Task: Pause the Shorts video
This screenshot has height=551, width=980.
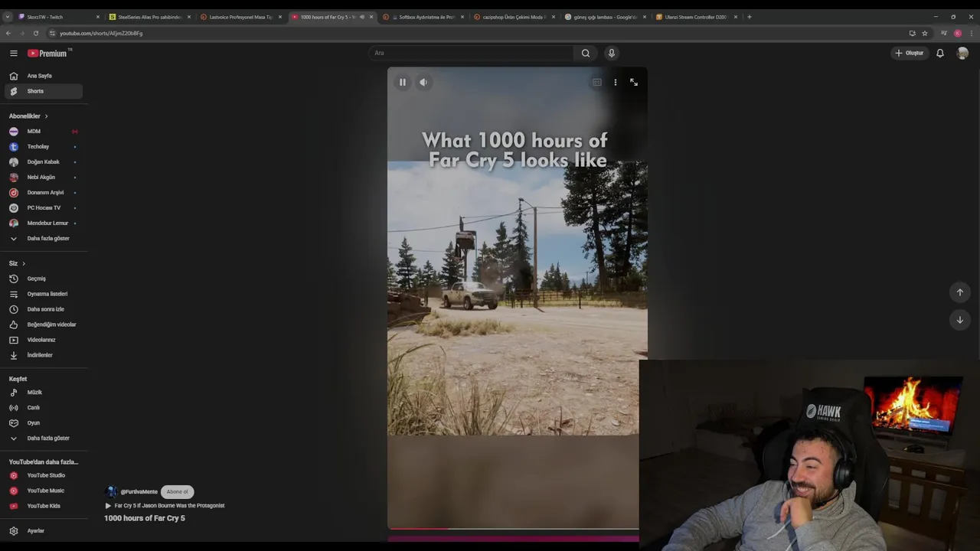Action: pos(403,82)
